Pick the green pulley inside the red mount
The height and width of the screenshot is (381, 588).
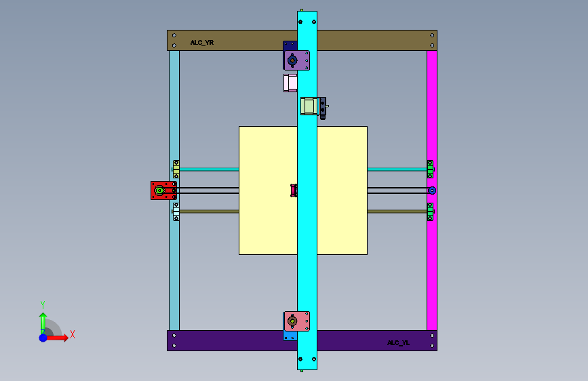159,190
